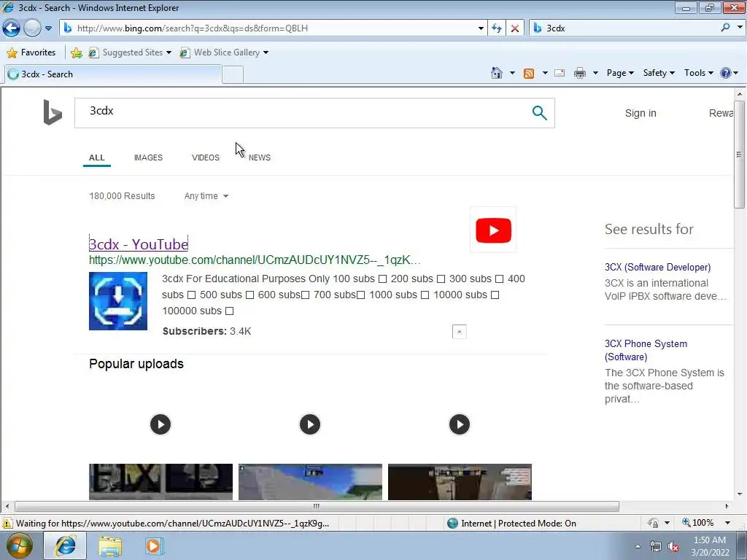Open the recent pages dropdown arrow
This screenshot has height=560, width=747.
48,28
